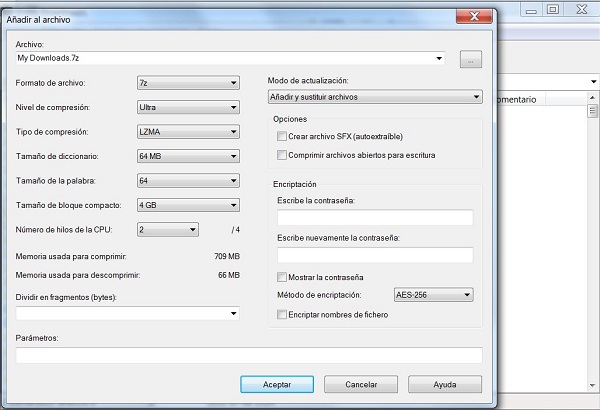Change Tamaño de diccionario from 64 MB
The width and height of the screenshot is (600, 410).
188,156
